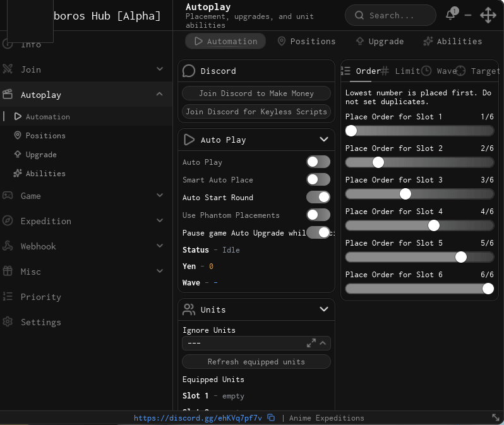Click the Expedition compass icon in sidebar
504x425 pixels.
tap(8, 220)
